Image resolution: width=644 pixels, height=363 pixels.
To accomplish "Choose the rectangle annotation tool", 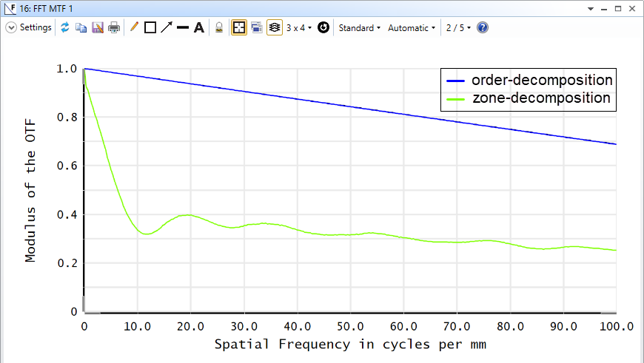I will click(x=150, y=27).
